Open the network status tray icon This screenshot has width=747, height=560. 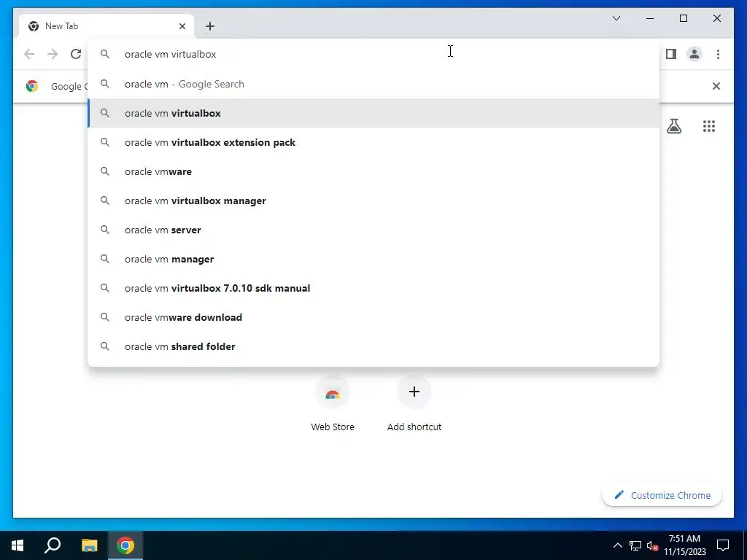[635, 545]
